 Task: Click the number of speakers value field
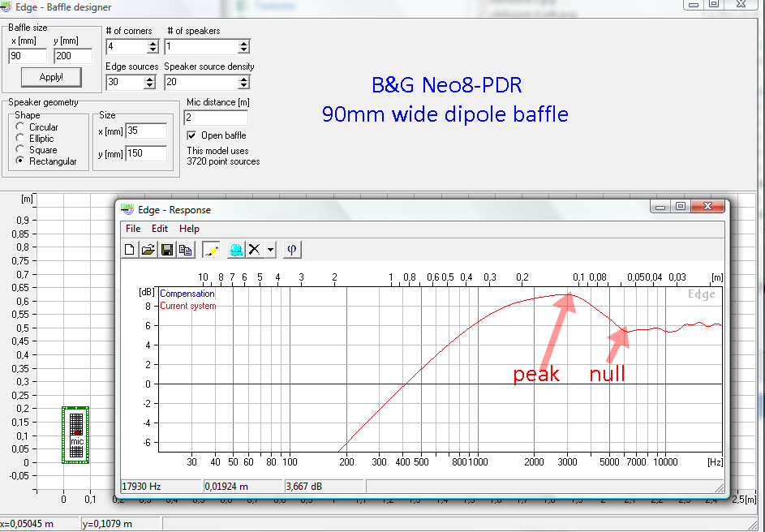(201, 47)
